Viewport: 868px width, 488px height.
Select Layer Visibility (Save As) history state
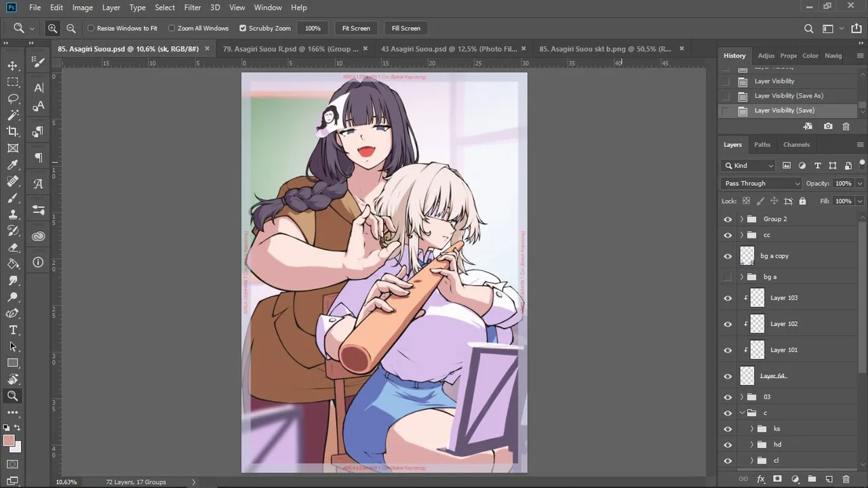[789, 96]
